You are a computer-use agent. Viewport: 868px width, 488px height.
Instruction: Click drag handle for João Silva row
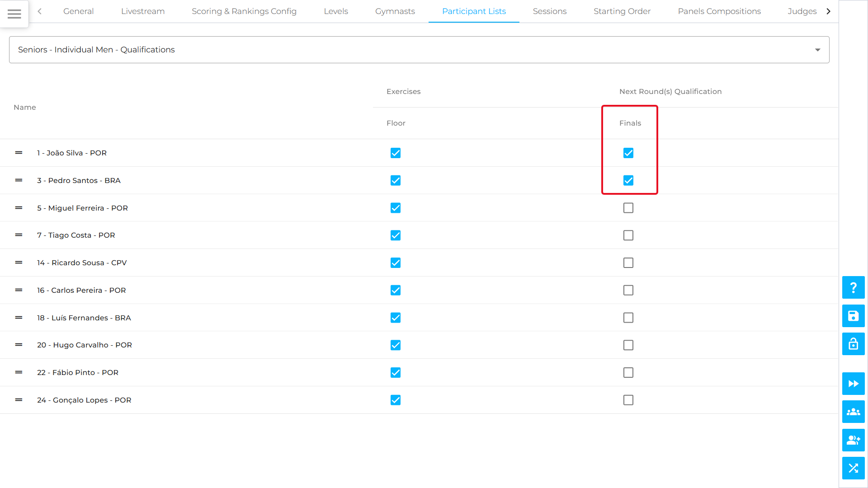19,153
